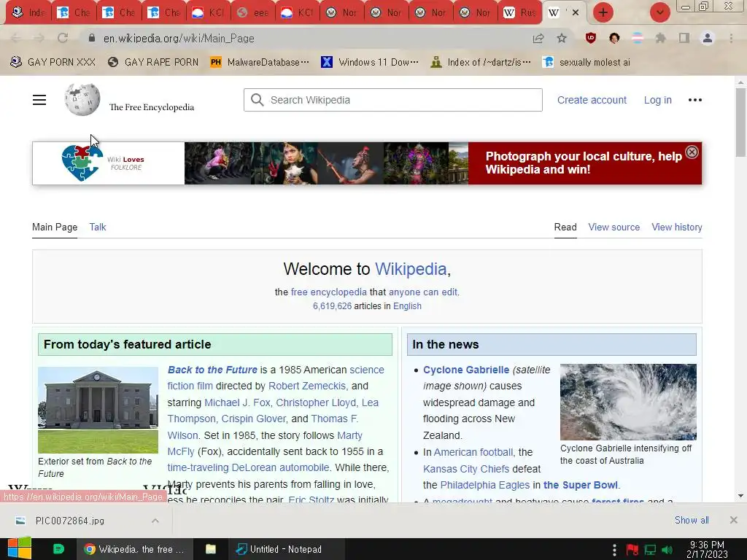
Task: Close the downloads bar
Action: (x=733, y=521)
